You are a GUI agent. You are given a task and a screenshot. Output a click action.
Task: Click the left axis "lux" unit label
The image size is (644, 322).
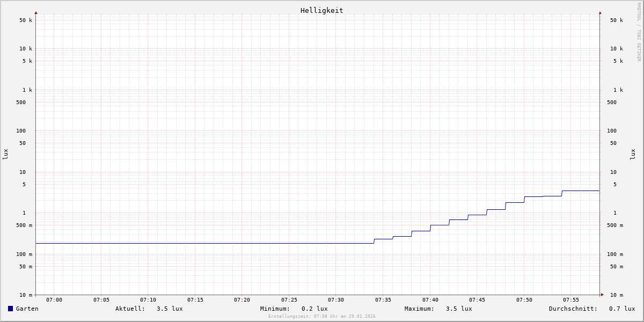click(5, 154)
